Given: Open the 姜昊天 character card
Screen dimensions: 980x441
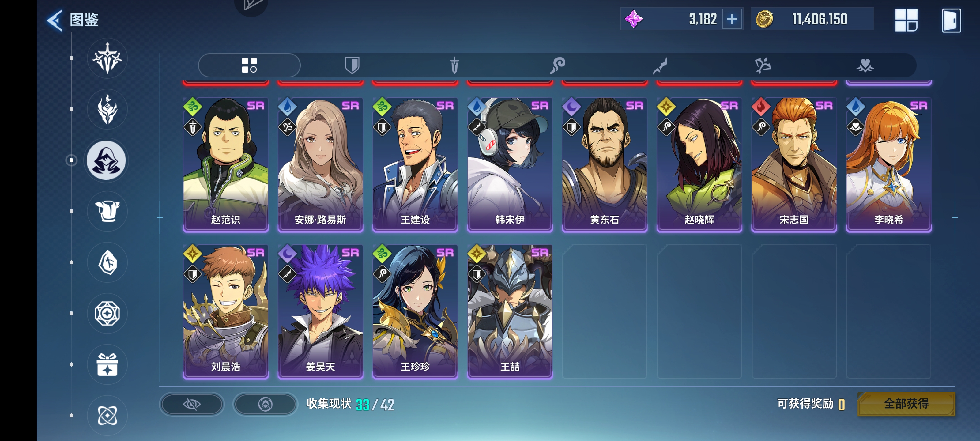Looking at the screenshot, I should pyautogui.click(x=320, y=311).
